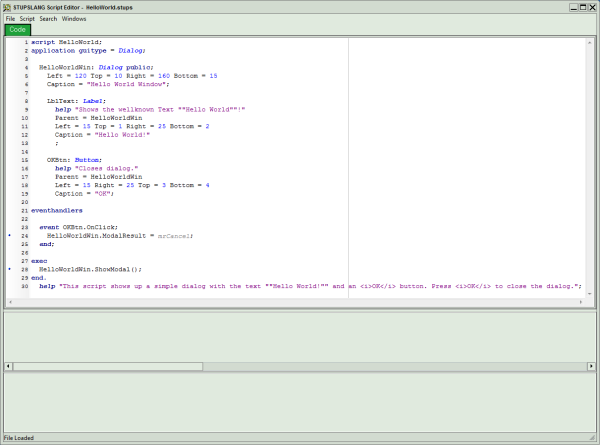Click the 'LblText: Label;' line
This screenshot has width=600, height=445.
pyautogui.click(x=77, y=101)
